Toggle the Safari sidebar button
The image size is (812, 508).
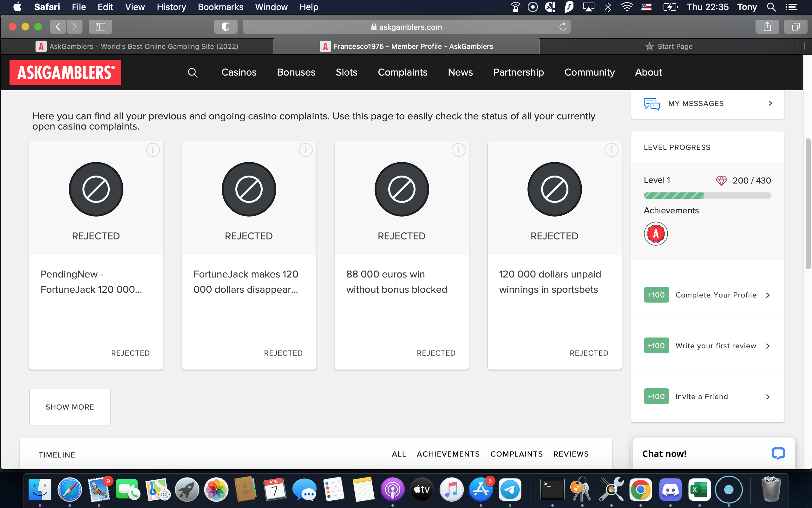100,27
